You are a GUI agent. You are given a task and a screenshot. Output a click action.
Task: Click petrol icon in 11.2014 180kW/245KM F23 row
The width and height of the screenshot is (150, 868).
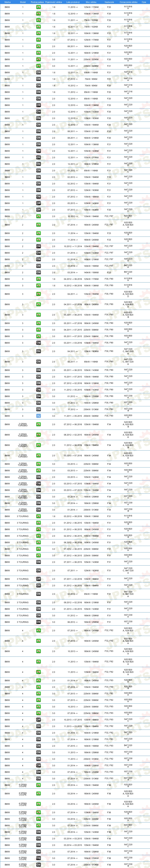pos(38,240)
